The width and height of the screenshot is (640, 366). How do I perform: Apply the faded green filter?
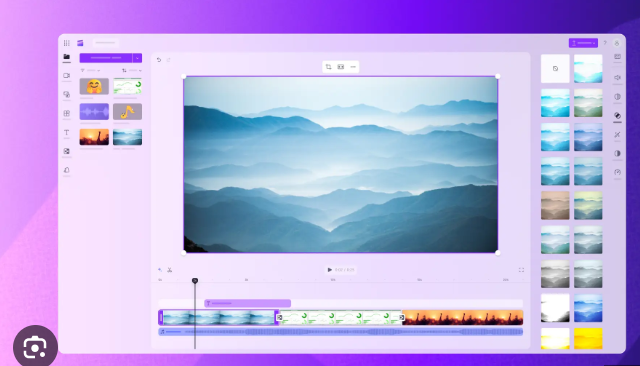pos(588,103)
